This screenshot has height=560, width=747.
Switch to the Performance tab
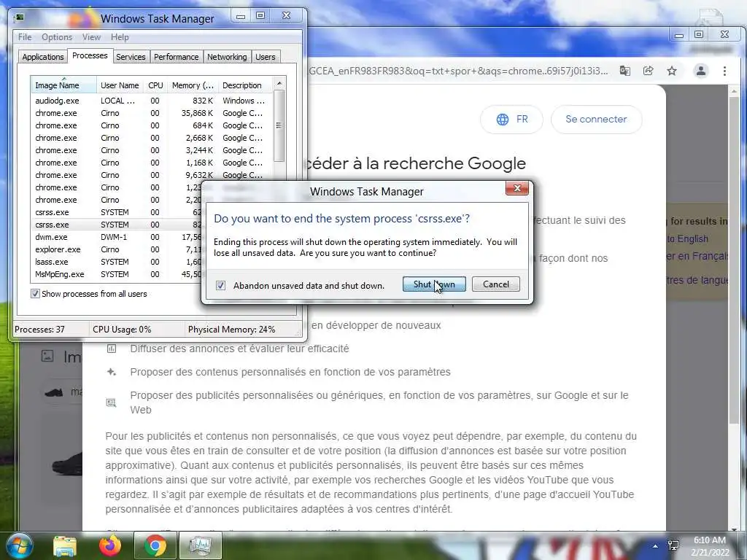(176, 57)
